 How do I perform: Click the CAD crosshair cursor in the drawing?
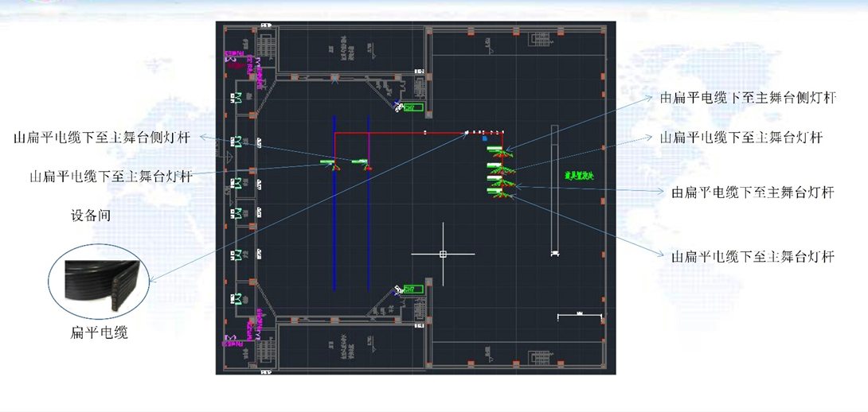(x=443, y=254)
